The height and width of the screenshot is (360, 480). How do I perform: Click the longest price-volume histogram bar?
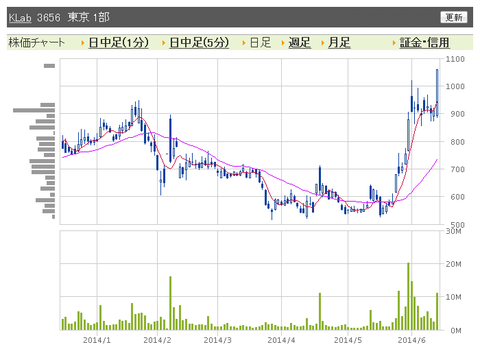coord(34,110)
